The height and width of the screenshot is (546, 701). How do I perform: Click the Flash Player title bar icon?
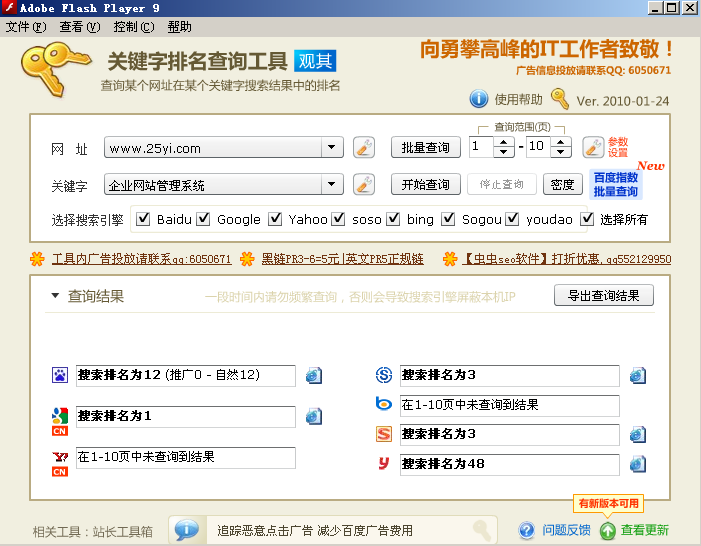coord(9,8)
